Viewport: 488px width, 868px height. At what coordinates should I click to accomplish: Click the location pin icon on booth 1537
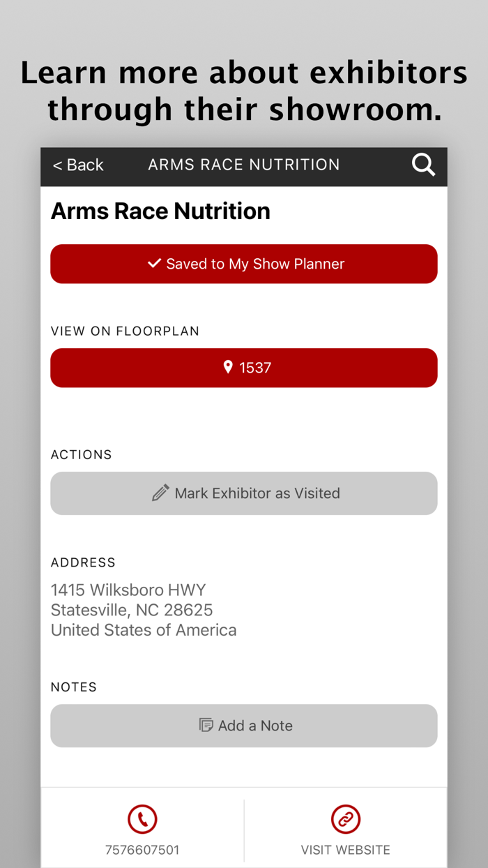coord(227,368)
